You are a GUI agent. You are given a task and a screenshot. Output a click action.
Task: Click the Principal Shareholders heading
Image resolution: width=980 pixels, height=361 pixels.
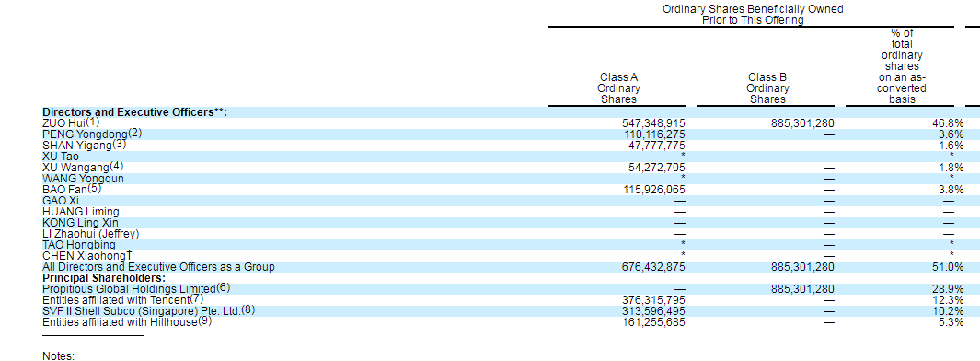pos(104,278)
